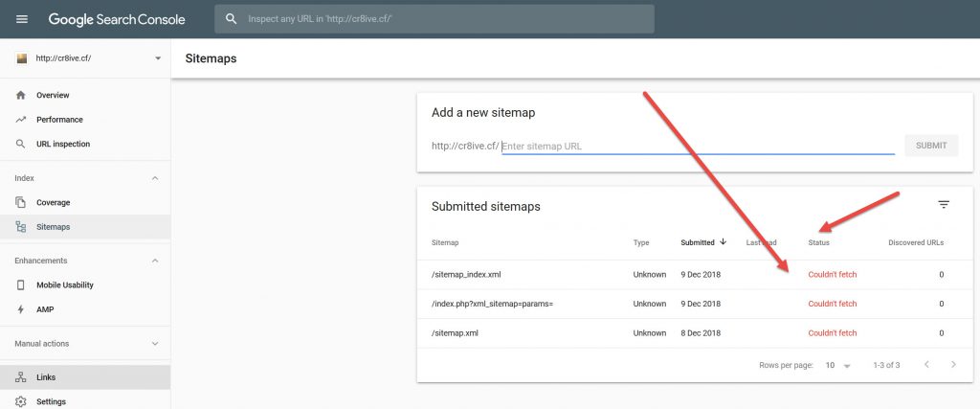This screenshot has height=409, width=980.
Task: Open the Settings gear icon
Action: (21, 401)
